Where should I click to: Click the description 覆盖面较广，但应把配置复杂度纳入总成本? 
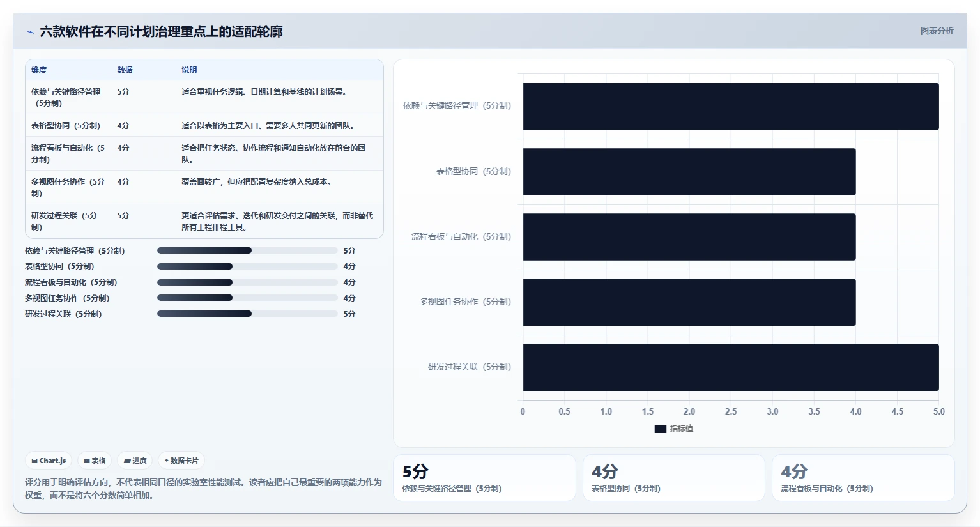(256, 182)
